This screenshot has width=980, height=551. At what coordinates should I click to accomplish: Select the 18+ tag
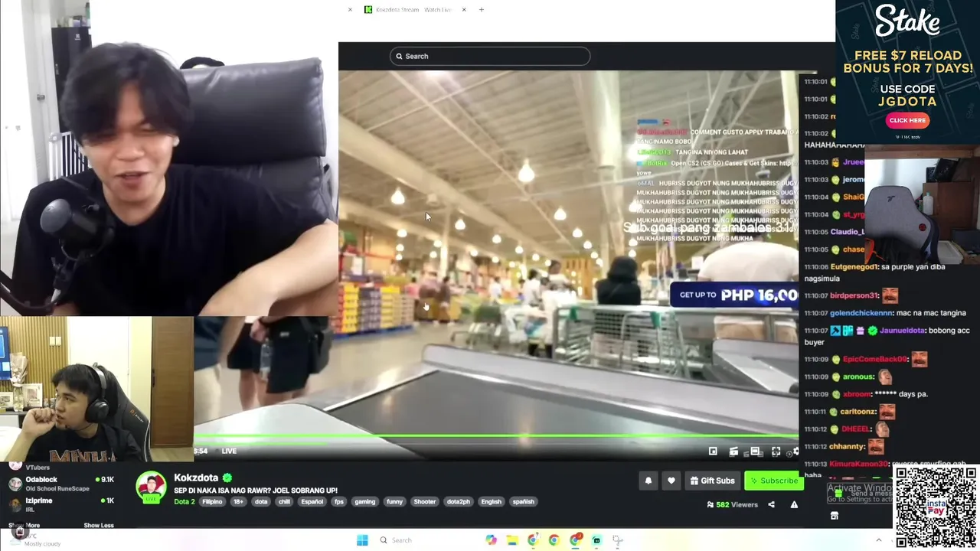pyautogui.click(x=238, y=502)
